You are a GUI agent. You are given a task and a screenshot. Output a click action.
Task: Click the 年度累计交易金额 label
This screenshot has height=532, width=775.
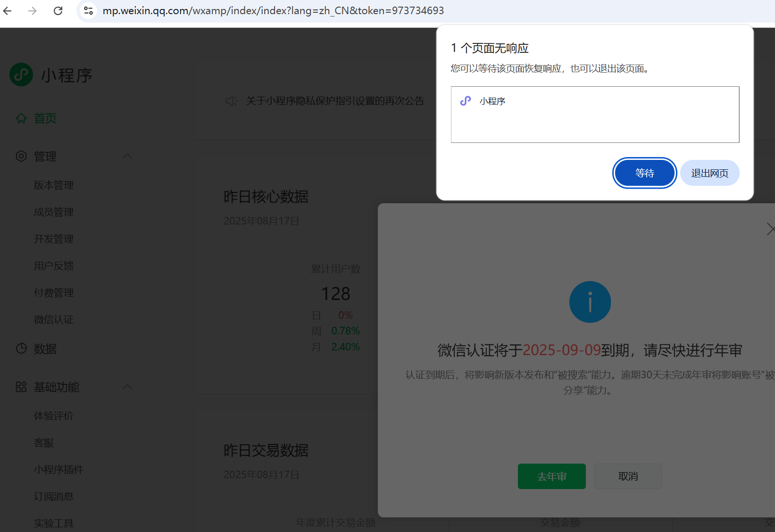click(336, 523)
